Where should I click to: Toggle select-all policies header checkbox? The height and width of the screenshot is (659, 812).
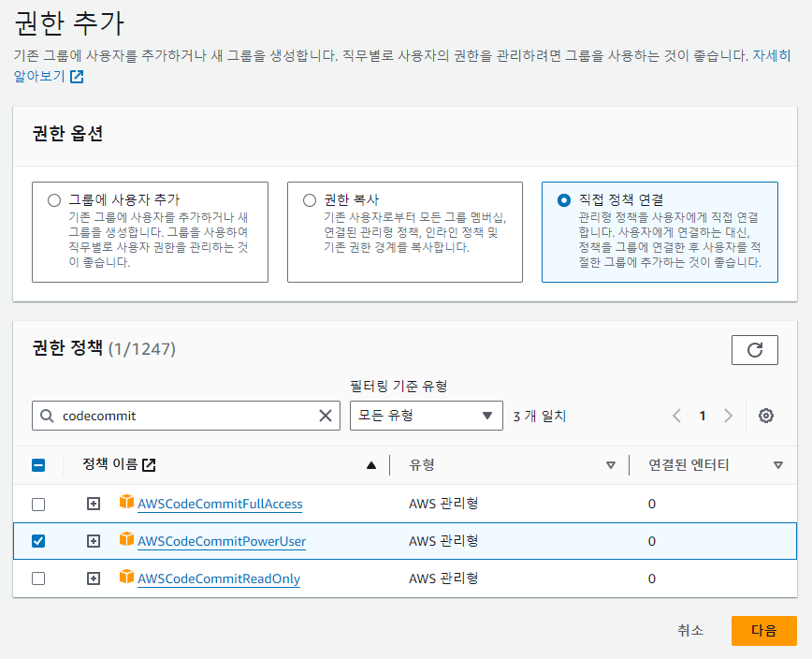[x=38, y=465]
